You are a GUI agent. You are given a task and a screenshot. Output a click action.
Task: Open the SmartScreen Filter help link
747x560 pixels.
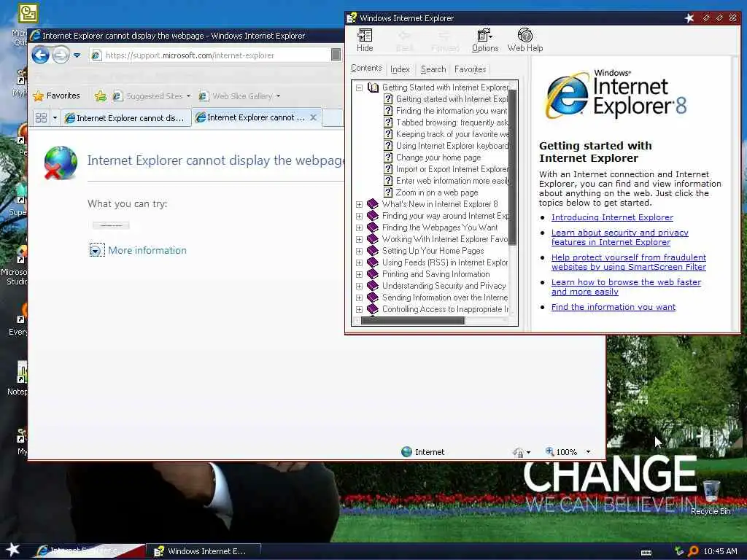[x=629, y=262]
